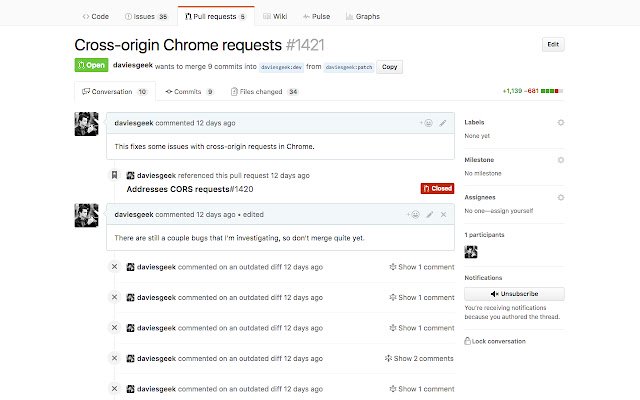Click the X icon of the second outdated diff row
Viewport: 640px width, 400px height.
tap(114, 297)
